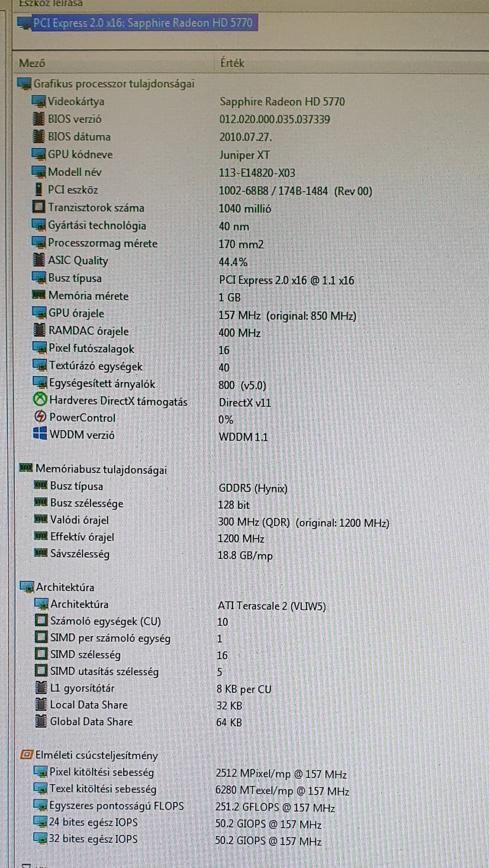Select the value 1002-68B8 / 174B-1484 (Rev 00)
This screenshot has width=489, height=868.
tap(295, 191)
